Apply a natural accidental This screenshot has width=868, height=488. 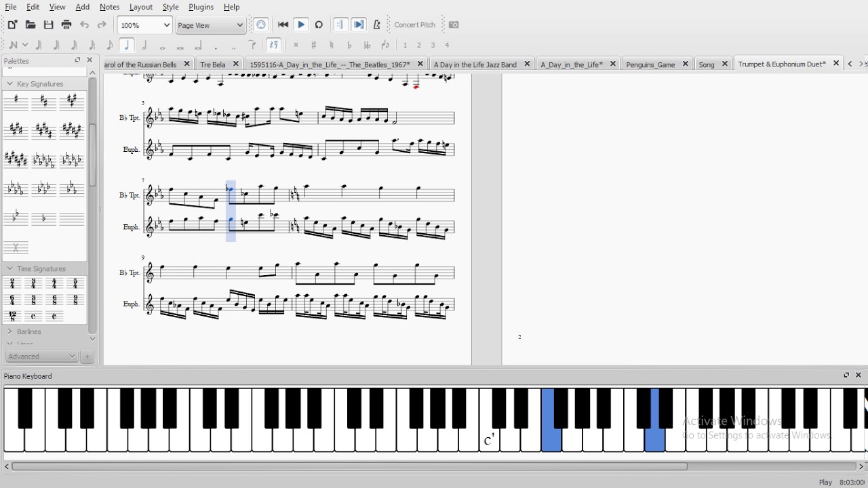[332, 45]
